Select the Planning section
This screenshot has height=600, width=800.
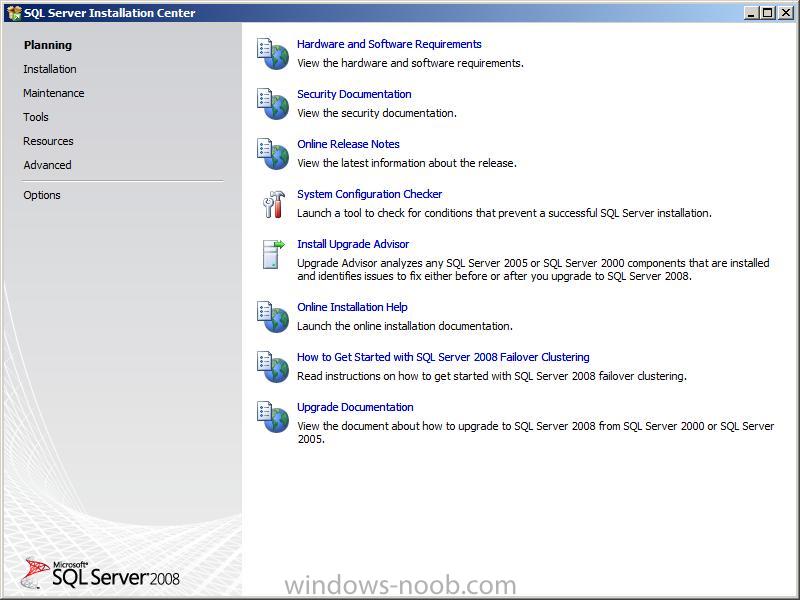click(x=48, y=45)
